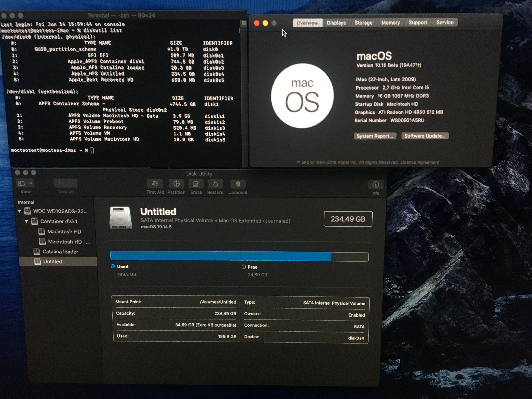Screen dimensions: 532x399
Task: Click First Aid icon in Disk Utility
Action: tap(155, 184)
